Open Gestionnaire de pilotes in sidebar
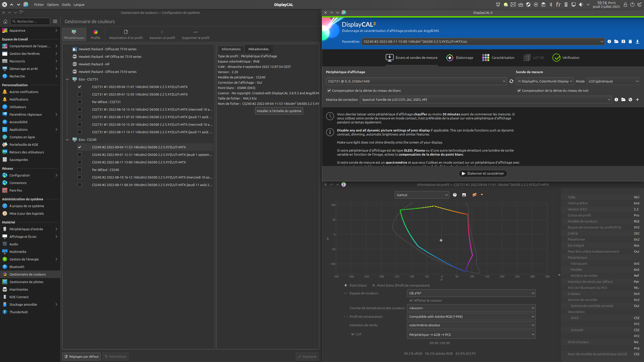The height and width of the screenshot is (362, 644). [30, 282]
